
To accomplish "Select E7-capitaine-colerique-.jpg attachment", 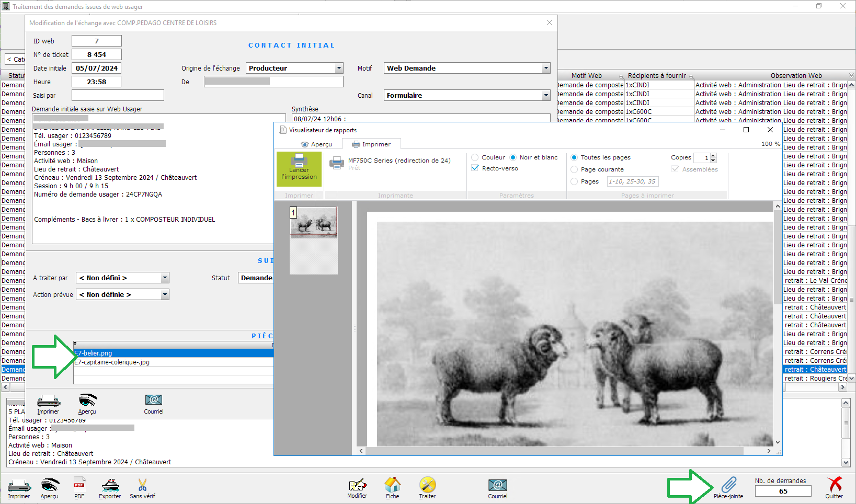I will point(112,362).
